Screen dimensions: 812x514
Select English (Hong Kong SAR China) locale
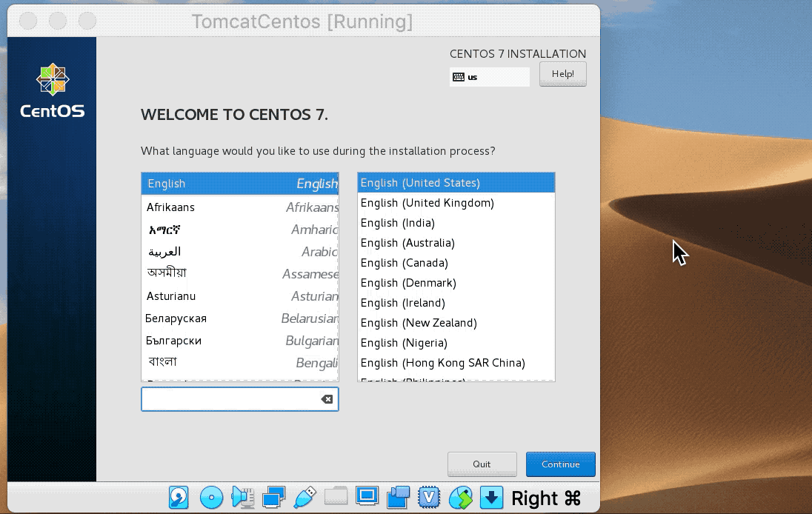click(x=456, y=363)
